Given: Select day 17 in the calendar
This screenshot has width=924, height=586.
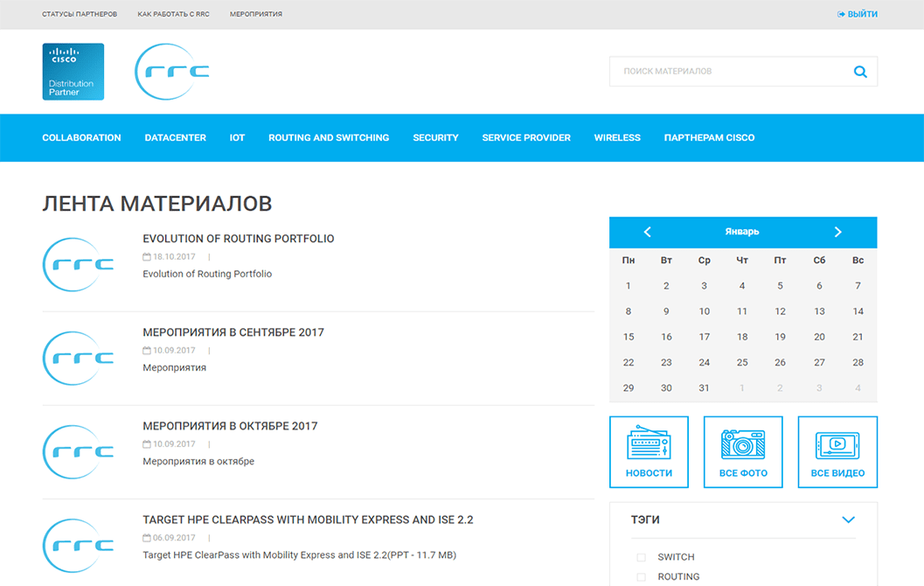Looking at the screenshot, I should 704,337.
